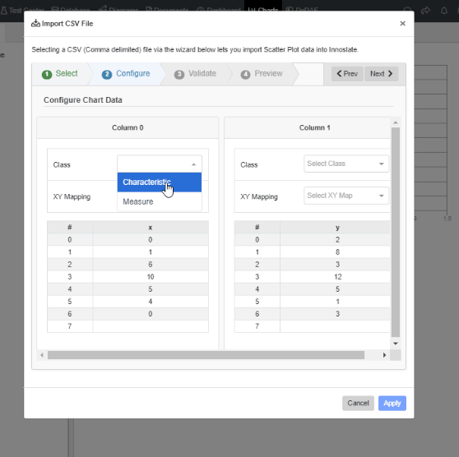Click the Import CSV File title icon
This screenshot has width=459, height=457.
(x=35, y=23)
